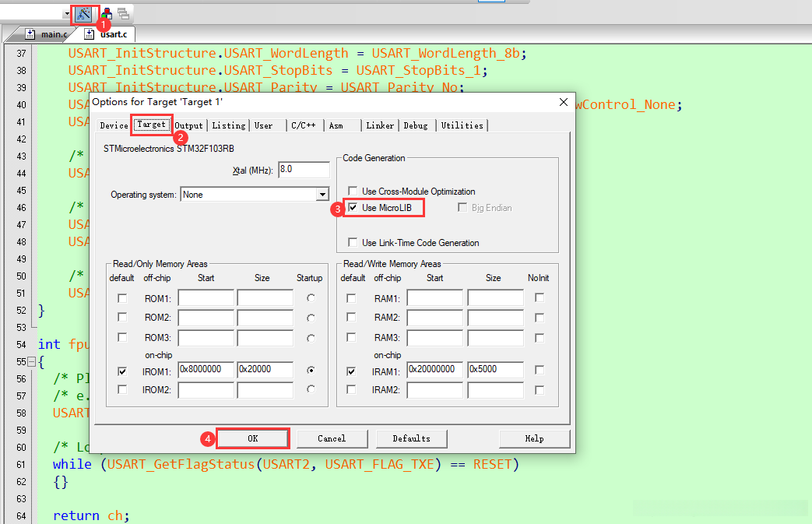The width and height of the screenshot is (812, 524).
Task: Open the Listing tab in options dialog
Action: [x=228, y=125]
